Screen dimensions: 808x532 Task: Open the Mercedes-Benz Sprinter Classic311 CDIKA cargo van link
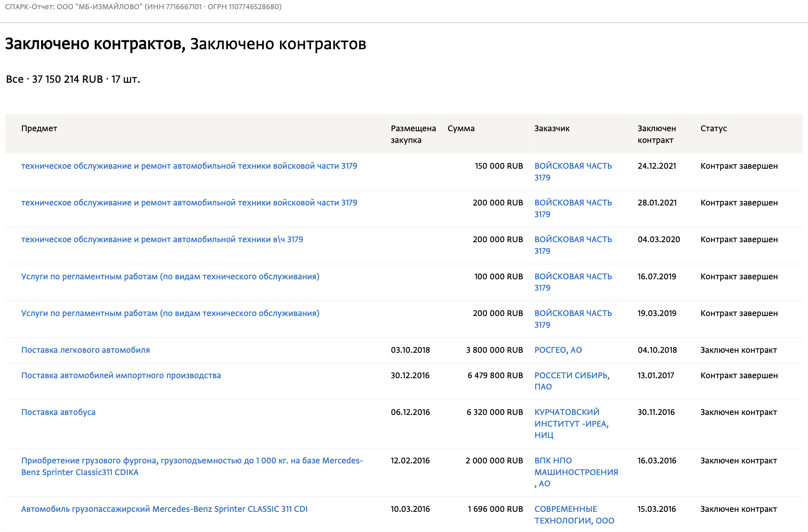(192, 466)
